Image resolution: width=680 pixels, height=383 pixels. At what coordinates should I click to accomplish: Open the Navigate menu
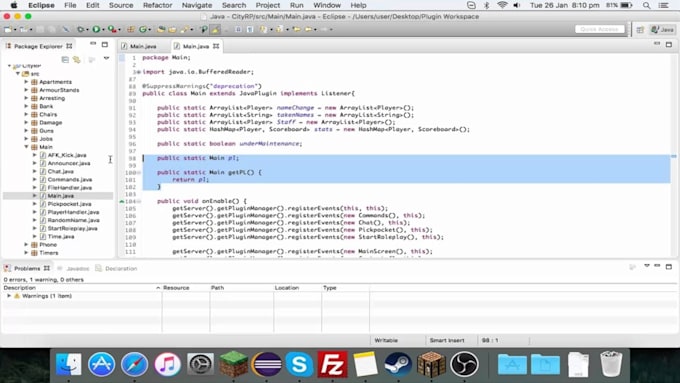pos(196,5)
